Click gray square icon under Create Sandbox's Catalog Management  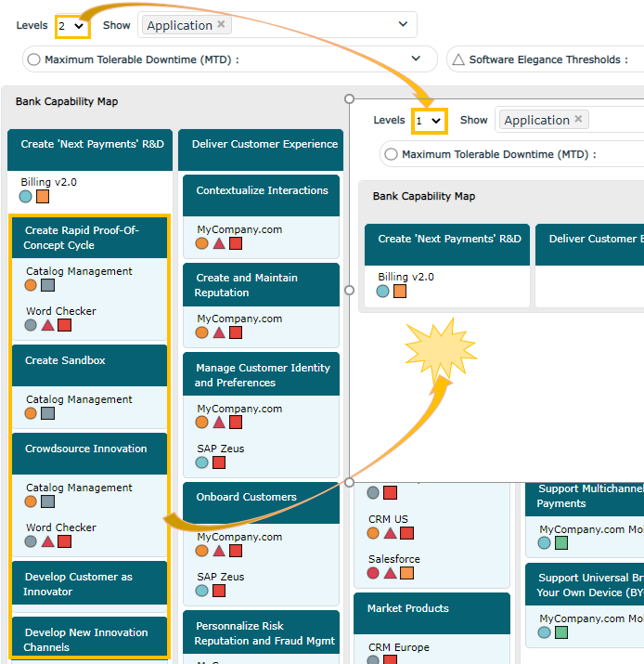pos(48,413)
